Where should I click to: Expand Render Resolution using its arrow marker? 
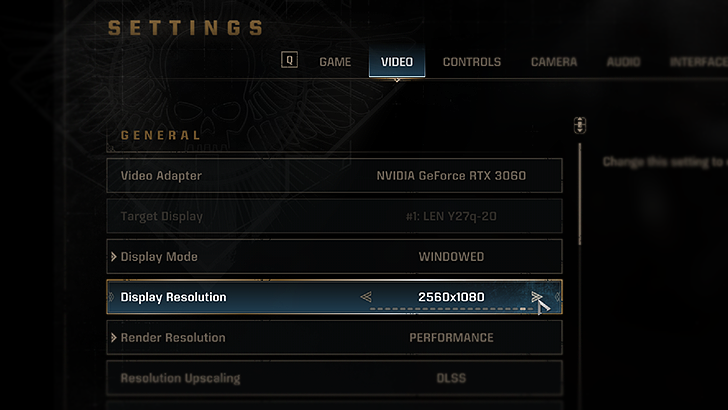coord(114,338)
